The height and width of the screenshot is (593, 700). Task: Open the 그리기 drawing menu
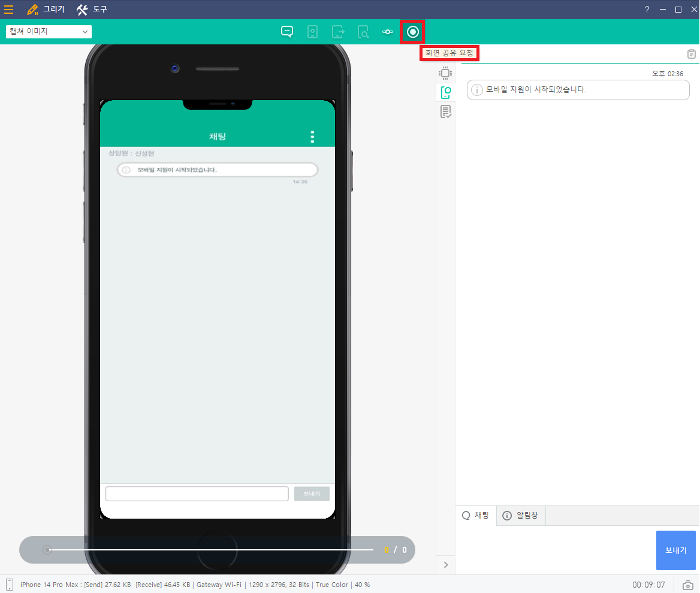[x=45, y=10]
